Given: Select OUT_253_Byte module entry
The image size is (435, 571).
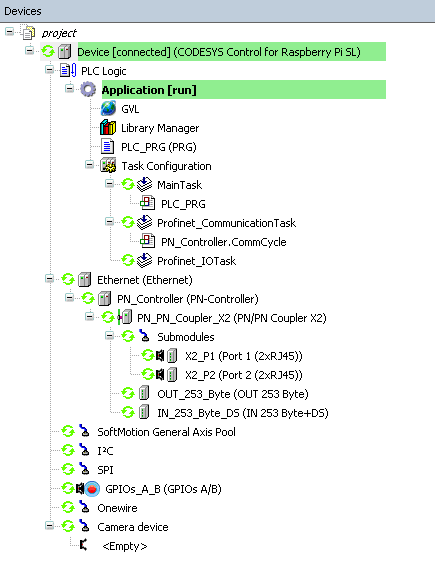Looking at the screenshot, I should click(x=233, y=394).
